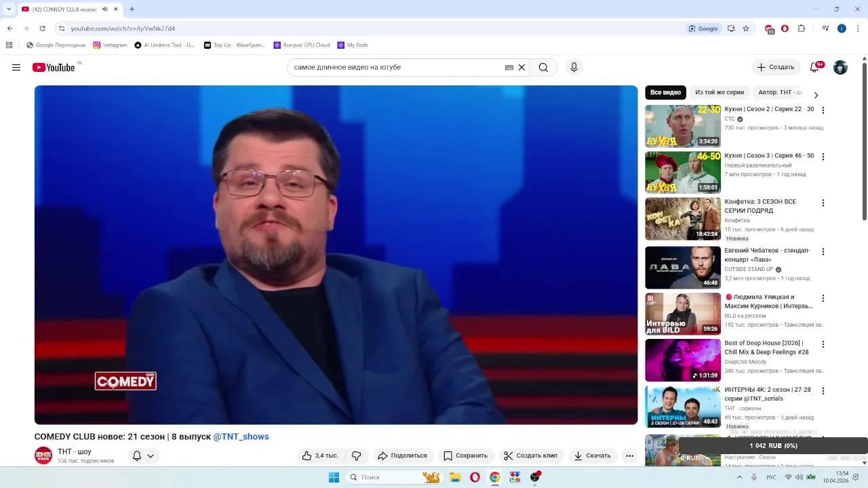This screenshot has height=488, width=868.
Task: Go back in browser history
Action: [9, 28]
